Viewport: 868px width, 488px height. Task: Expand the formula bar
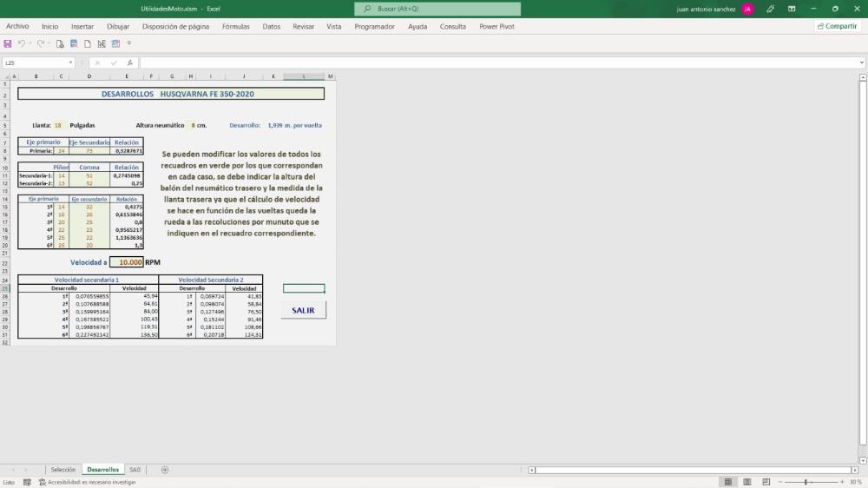(861, 63)
